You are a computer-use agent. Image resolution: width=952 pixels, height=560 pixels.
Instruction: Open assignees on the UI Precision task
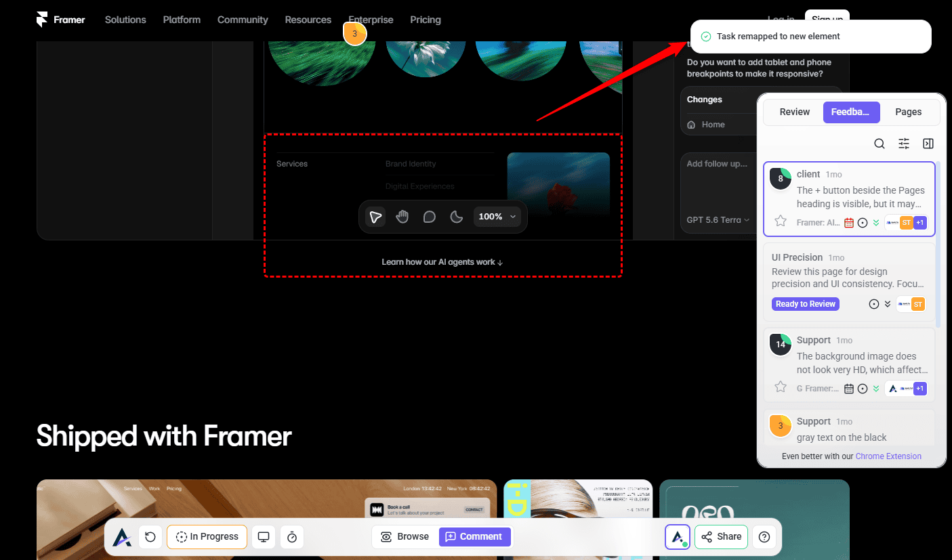tap(911, 304)
